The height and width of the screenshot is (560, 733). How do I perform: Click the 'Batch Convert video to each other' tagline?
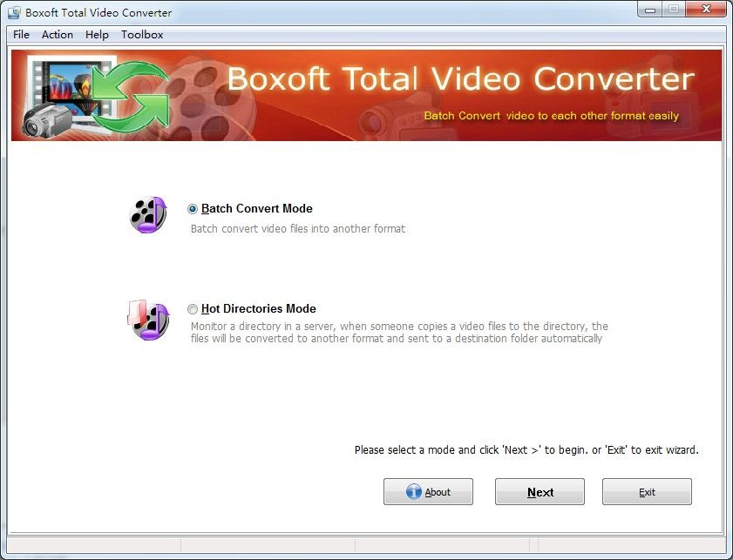[x=551, y=116]
